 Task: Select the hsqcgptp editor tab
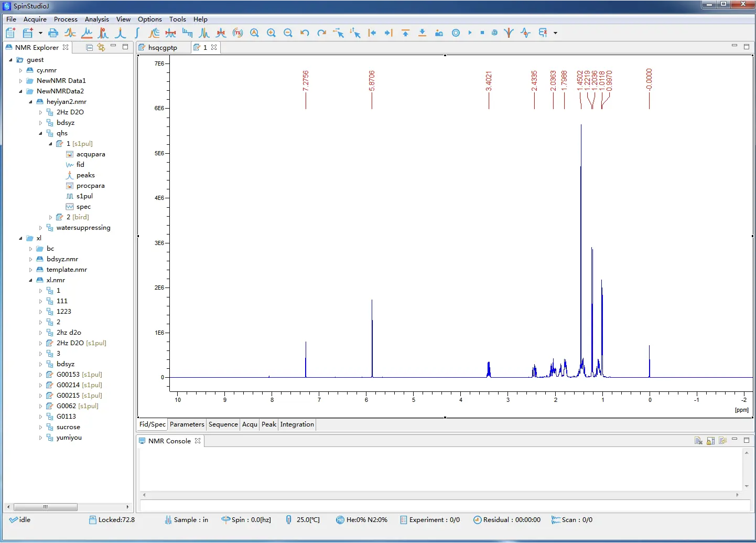tap(163, 47)
